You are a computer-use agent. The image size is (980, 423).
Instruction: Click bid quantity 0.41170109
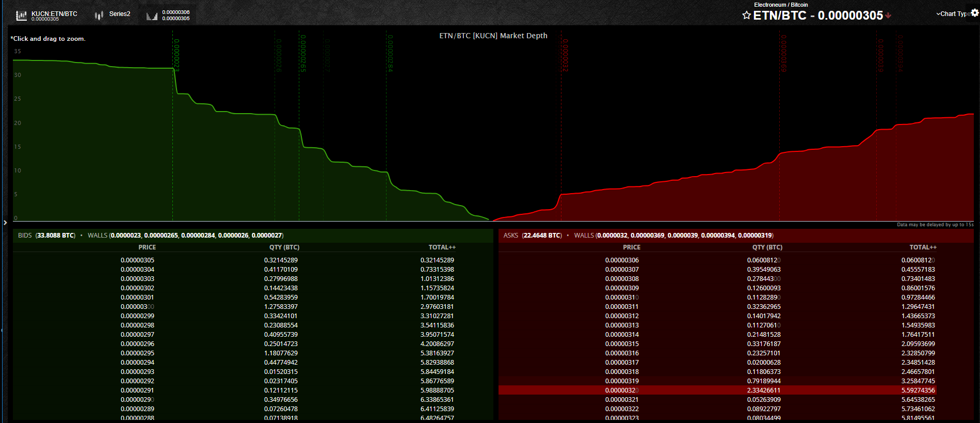coord(281,270)
